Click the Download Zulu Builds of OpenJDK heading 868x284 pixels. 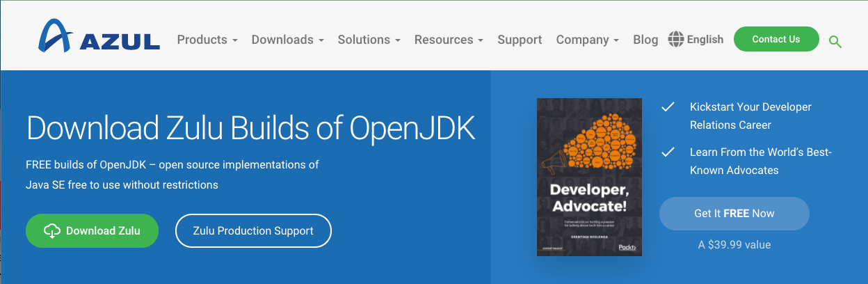tap(251, 128)
